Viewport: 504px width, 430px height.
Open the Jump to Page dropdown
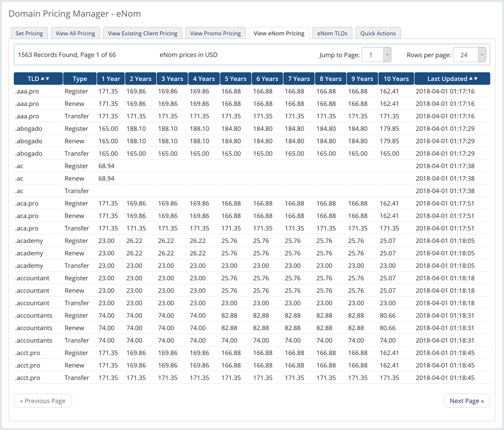click(x=376, y=55)
